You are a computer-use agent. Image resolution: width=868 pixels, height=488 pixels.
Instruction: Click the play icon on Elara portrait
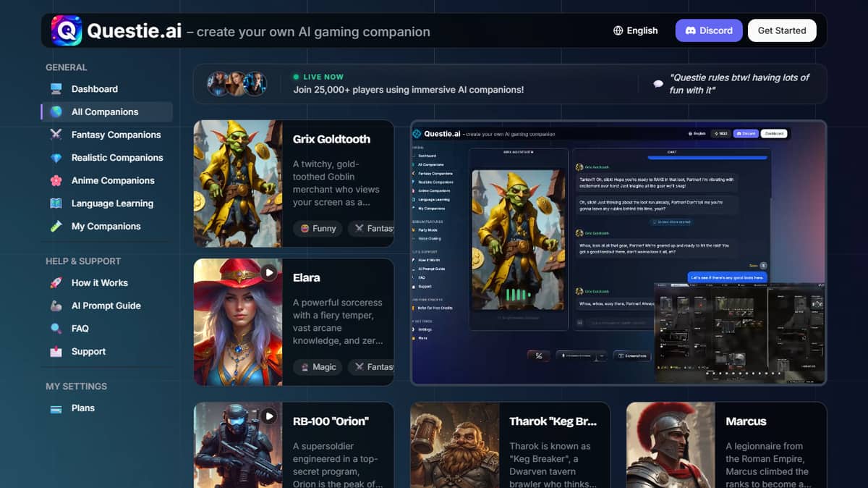(269, 272)
